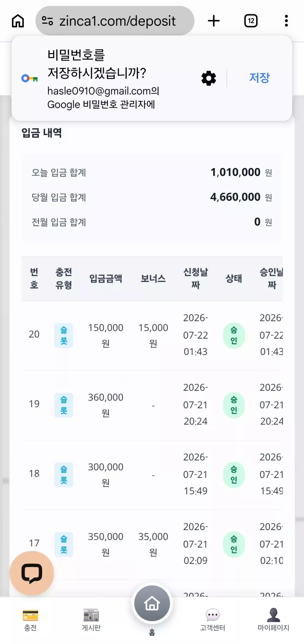The height and width of the screenshot is (644, 304).
Task: Save password with 저장 button
Action: click(x=260, y=78)
